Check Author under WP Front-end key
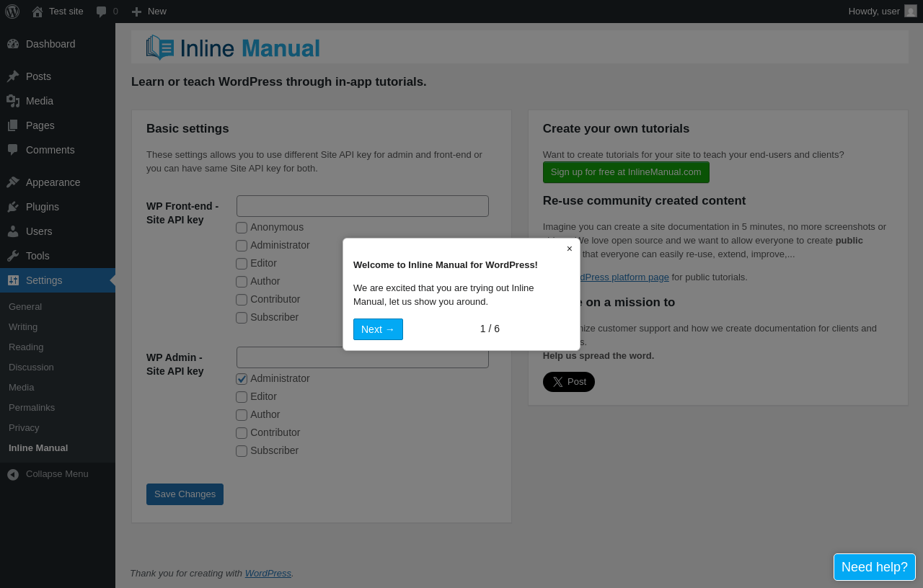This screenshot has width=923, height=588. pyautogui.click(x=242, y=282)
